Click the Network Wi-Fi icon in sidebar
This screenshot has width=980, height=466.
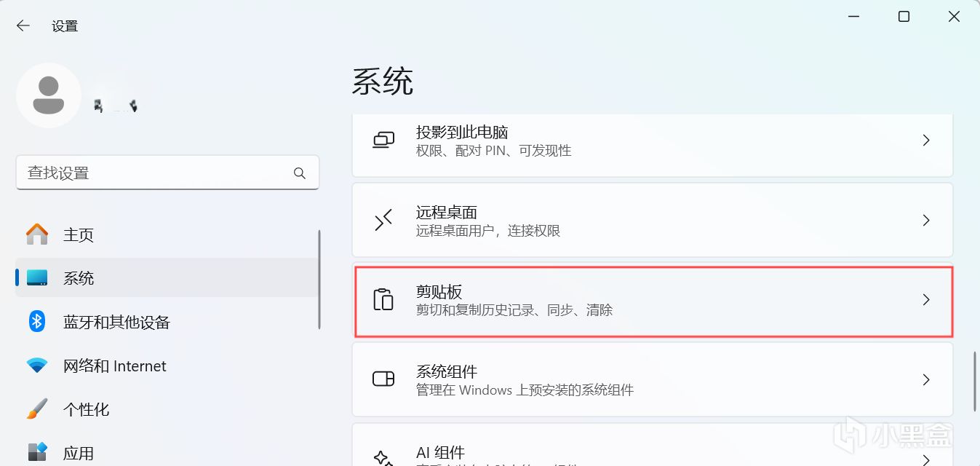[37, 366]
